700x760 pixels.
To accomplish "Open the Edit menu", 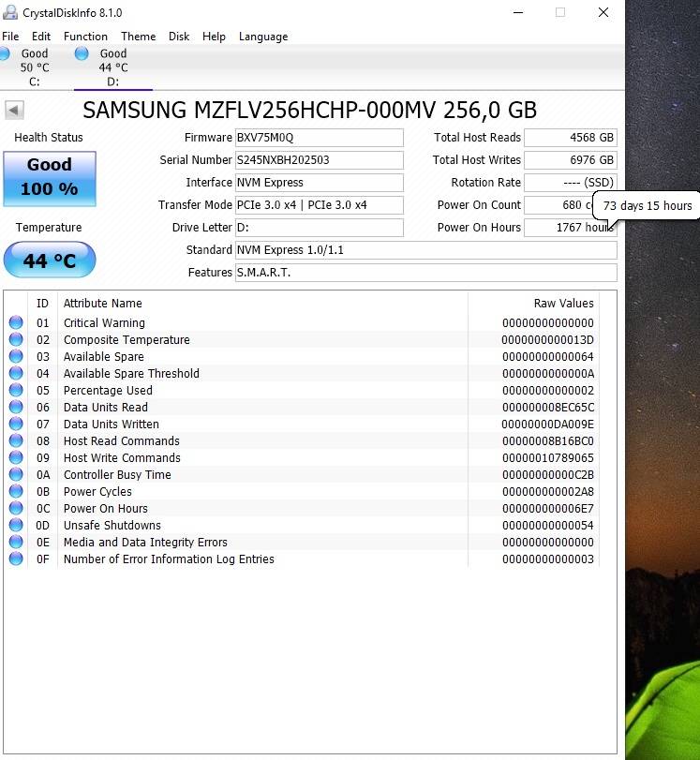I will tap(41, 37).
